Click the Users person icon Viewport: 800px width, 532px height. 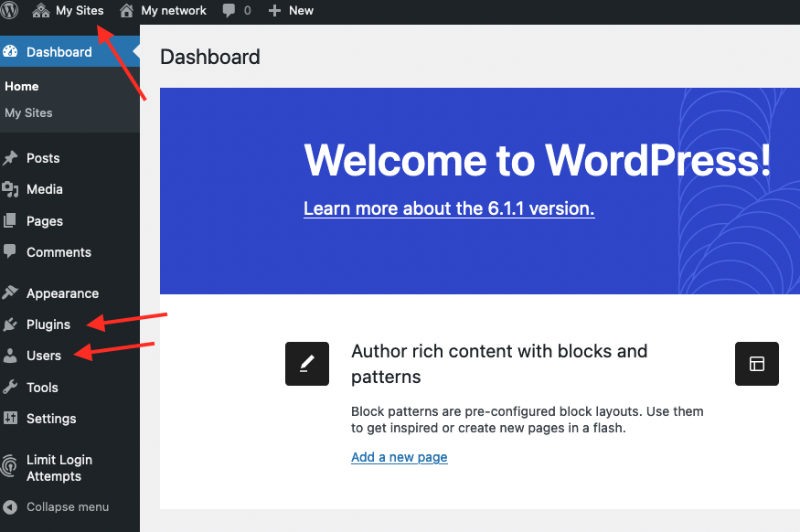click(10, 356)
